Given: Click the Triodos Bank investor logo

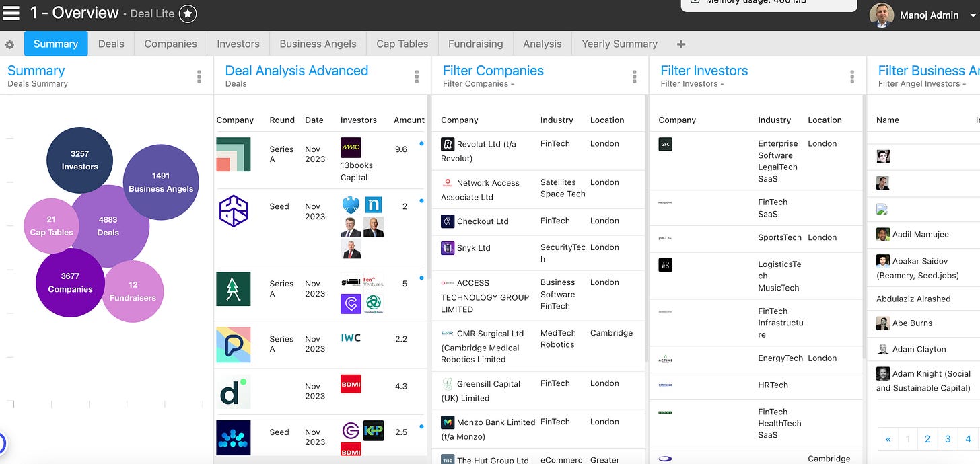Looking at the screenshot, I should click(374, 304).
